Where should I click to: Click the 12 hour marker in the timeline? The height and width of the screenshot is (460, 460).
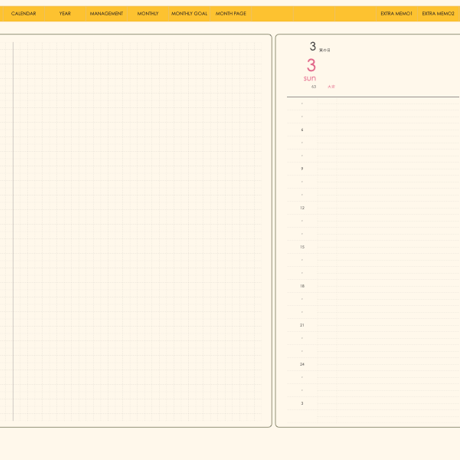click(302, 208)
